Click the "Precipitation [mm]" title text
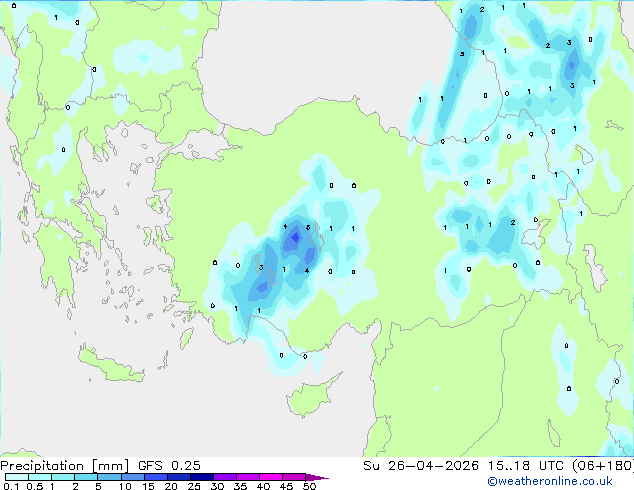The image size is (634, 490). tap(65, 466)
